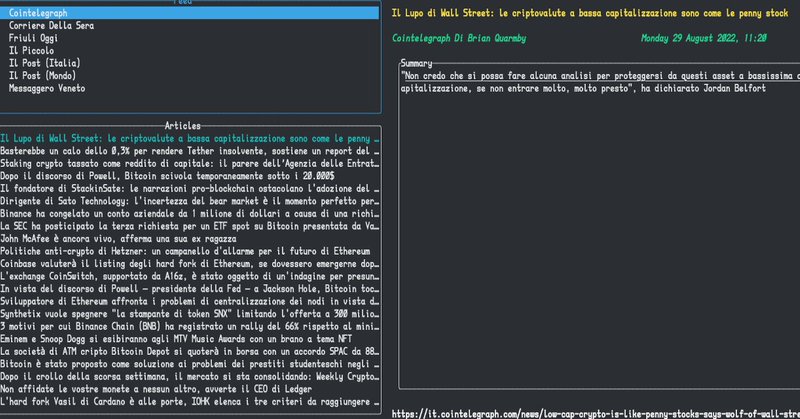The image size is (800, 419).
Task: Select the 'Dopo il crollo della scorsa settimana' article
Action: (x=190, y=376)
